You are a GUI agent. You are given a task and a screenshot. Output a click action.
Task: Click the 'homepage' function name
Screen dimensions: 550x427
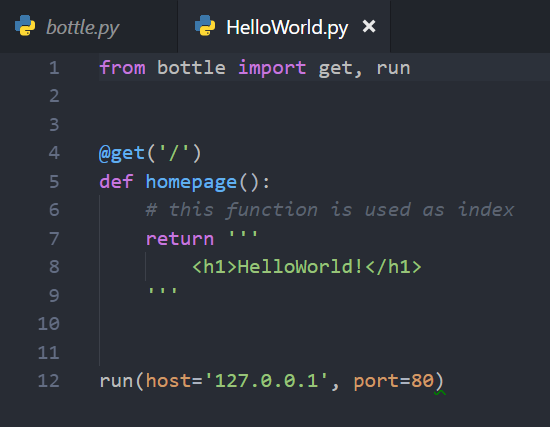click(x=191, y=182)
